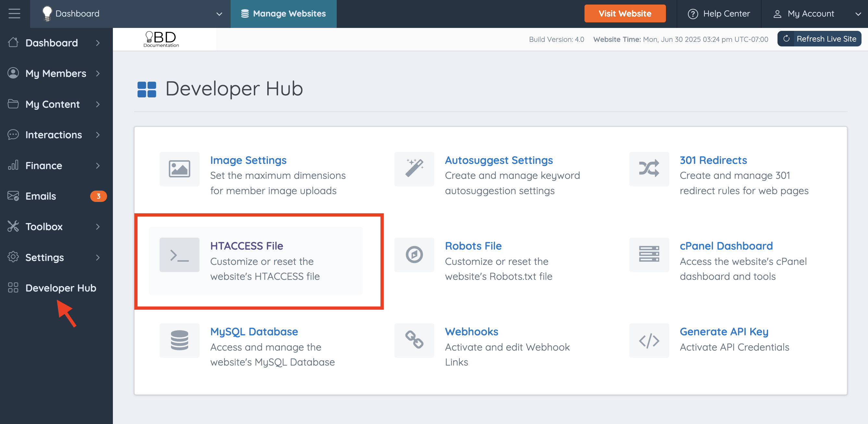
Task: Click the hamburger menu icon
Action: click(14, 14)
